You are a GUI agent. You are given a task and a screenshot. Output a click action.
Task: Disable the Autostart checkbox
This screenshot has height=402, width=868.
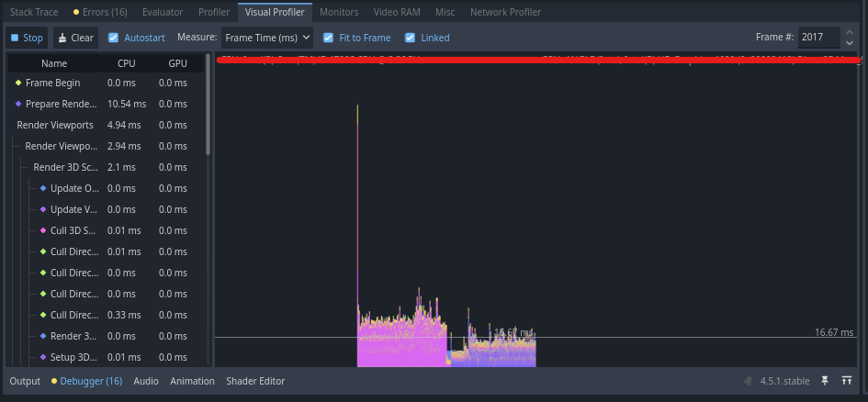113,38
